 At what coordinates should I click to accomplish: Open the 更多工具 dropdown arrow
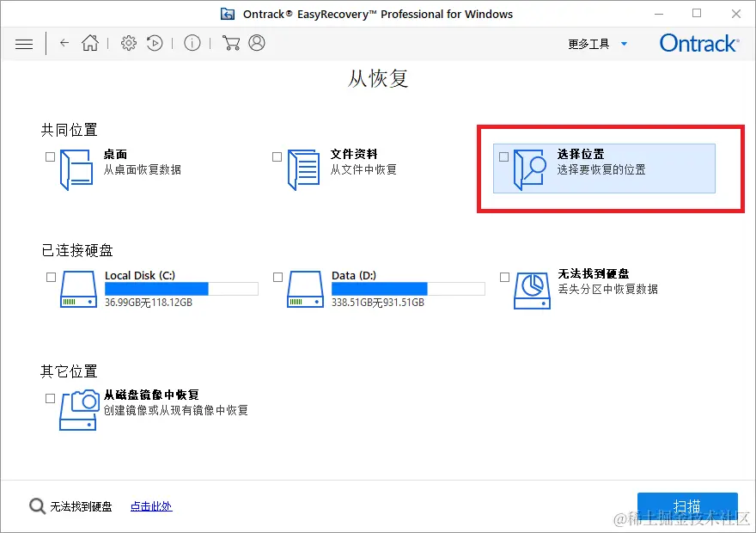(624, 44)
